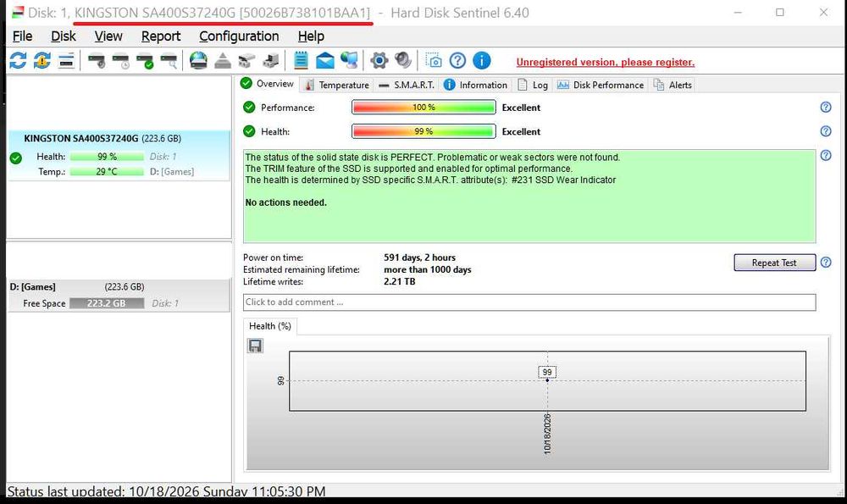Click the drive with magnifying glass icon
Viewport: 847px width, 504px height.
(x=169, y=60)
